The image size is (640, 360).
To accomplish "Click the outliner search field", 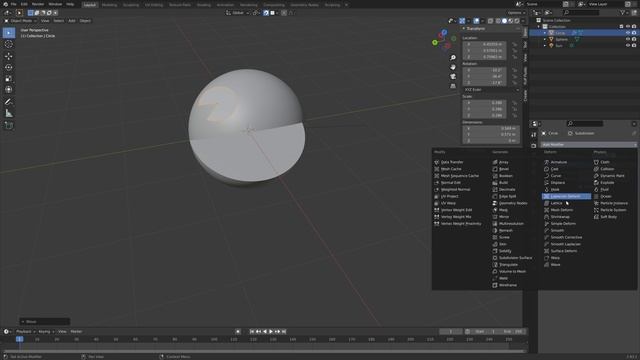I will [581, 13].
